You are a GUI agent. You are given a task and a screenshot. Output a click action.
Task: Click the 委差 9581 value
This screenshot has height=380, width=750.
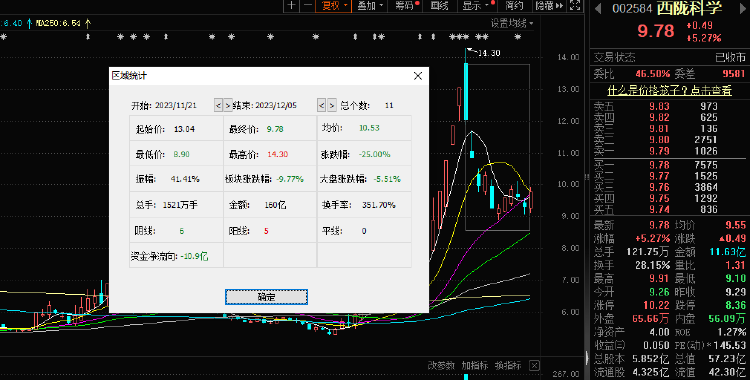pos(734,74)
